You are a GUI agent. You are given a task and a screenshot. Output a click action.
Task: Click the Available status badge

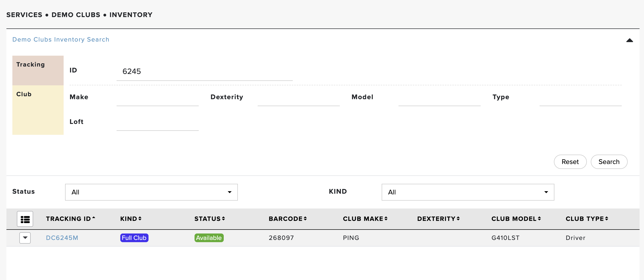(209, 238)
